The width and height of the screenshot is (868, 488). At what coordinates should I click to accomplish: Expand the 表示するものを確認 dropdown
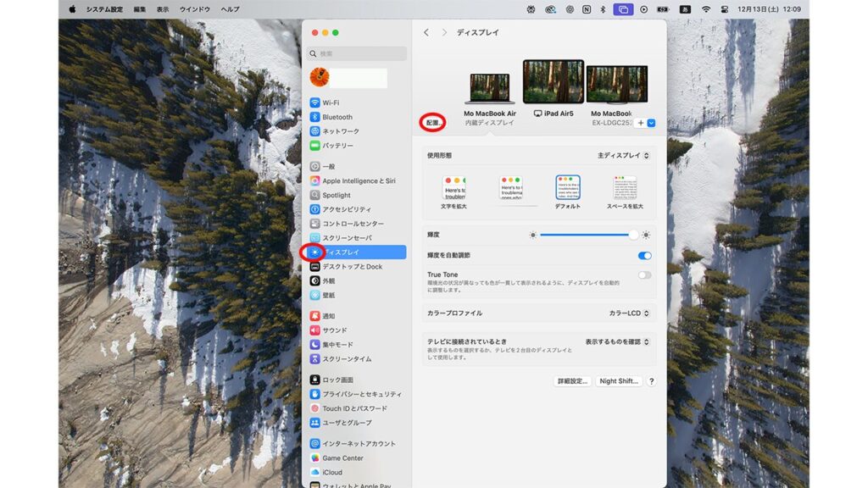click(618, 341)
